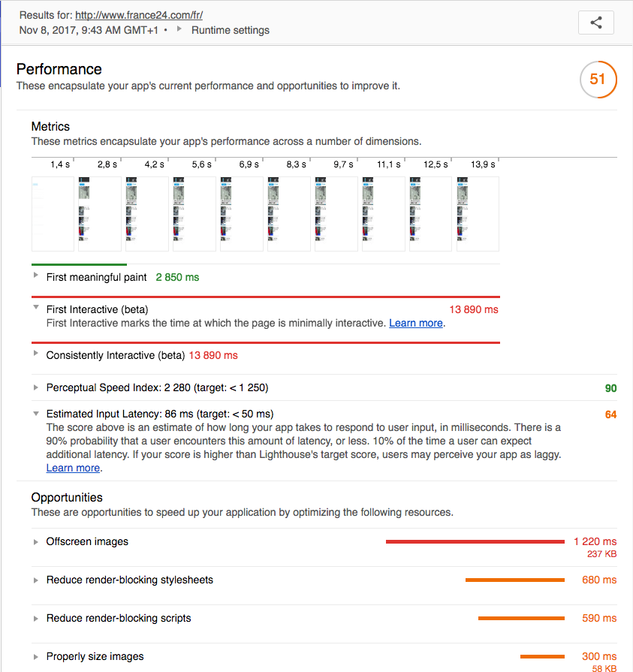Click the 6,9 s filmstrip screenshot
The image size is (633, 672).
pyautogui.click(x=242, y=214)
